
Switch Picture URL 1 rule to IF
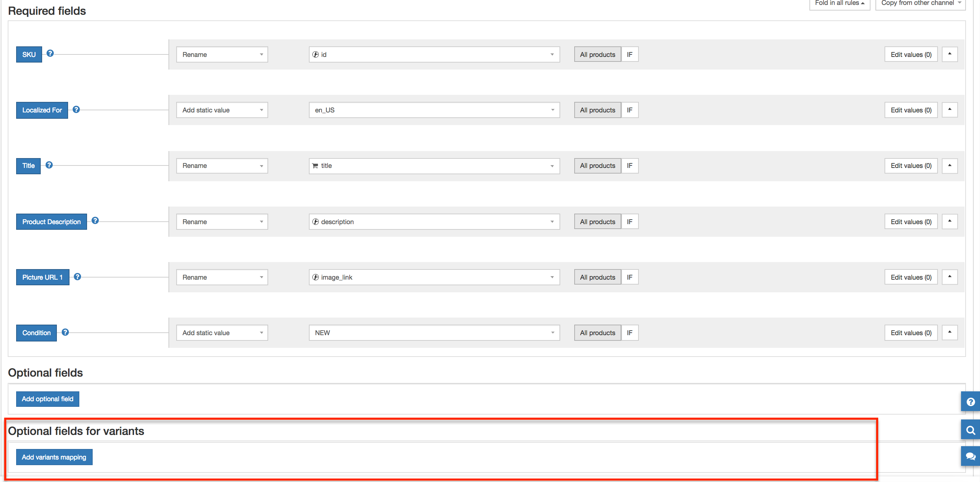[x=630, y=277]
